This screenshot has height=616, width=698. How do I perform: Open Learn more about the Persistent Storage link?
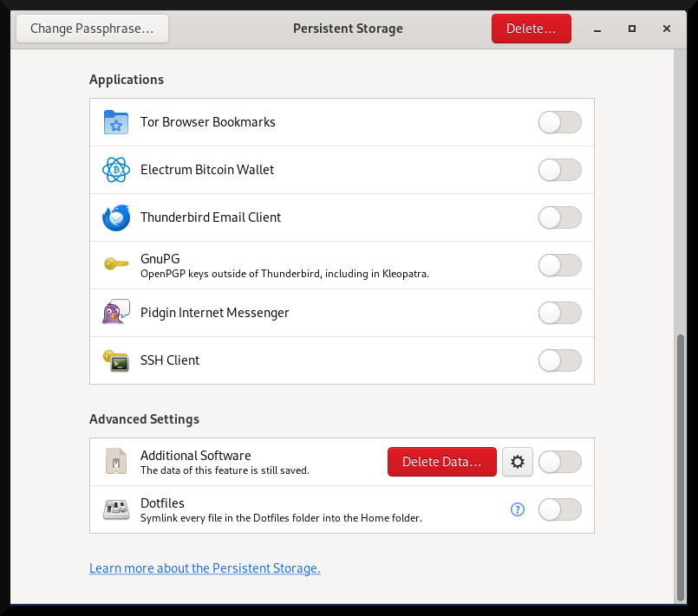205,568
